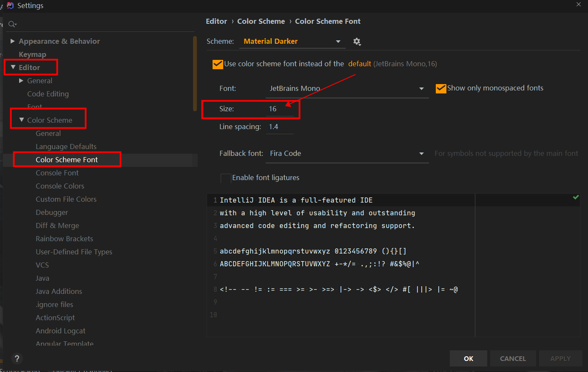The height and width of the screenshot is (372, 588).
Task: Open Rainbow Brackets settings
Action: (64, 239)
